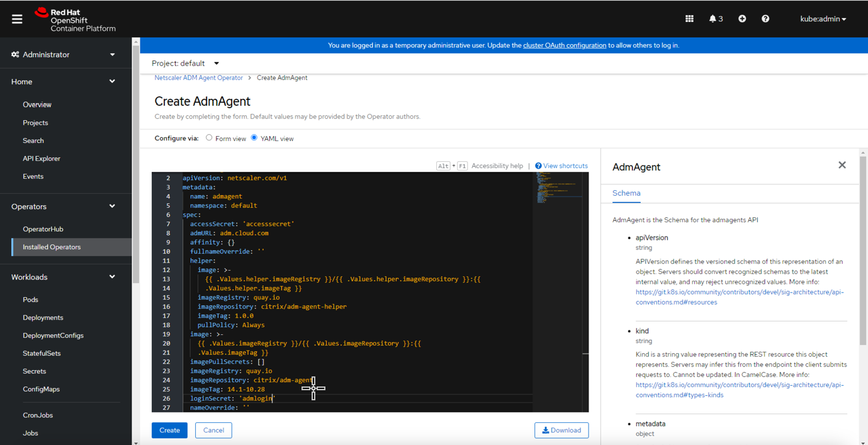Click imageRepository: citrix/adm-agent-helper line
The width and height of the screenshot is (868, 445).
272,307
